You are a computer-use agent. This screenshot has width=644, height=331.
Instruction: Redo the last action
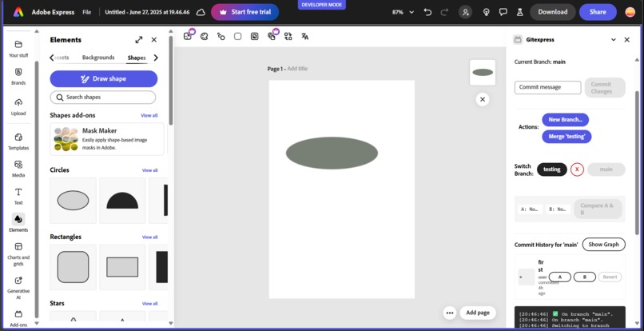coord(444,12)
